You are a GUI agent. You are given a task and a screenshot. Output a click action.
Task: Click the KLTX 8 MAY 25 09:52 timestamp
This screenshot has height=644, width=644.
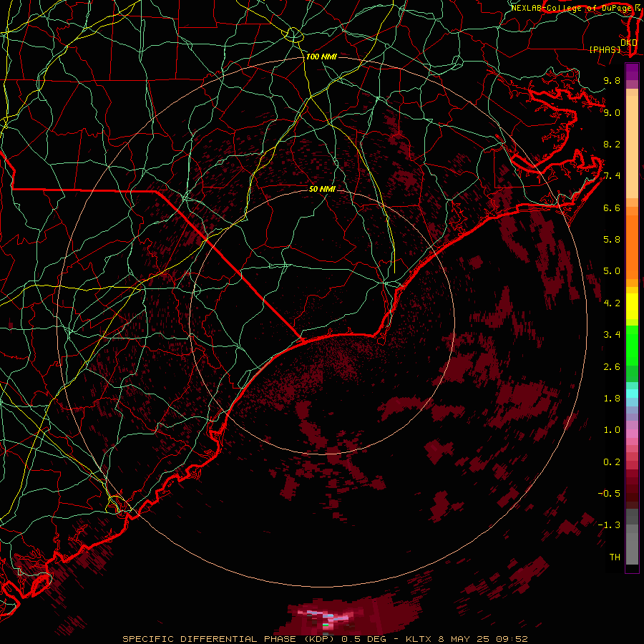pos(467,639)
